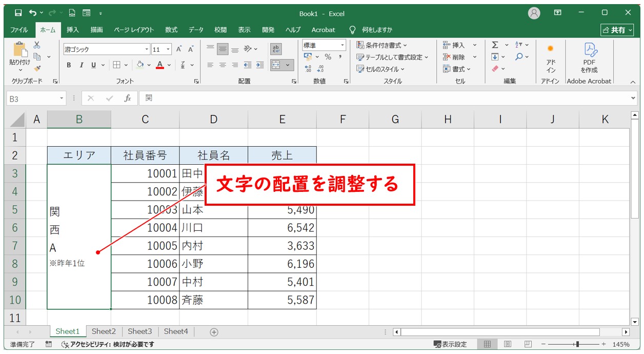Toggle Merge and Center button
Viewport: 644px width, 354px height.
tap(276, 65)
